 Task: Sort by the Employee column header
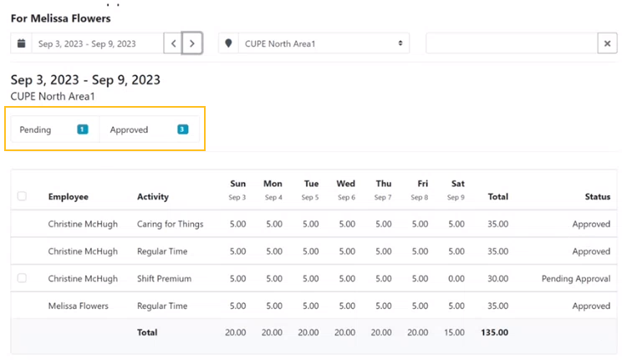pyautogui.click(x=68, y=197)
